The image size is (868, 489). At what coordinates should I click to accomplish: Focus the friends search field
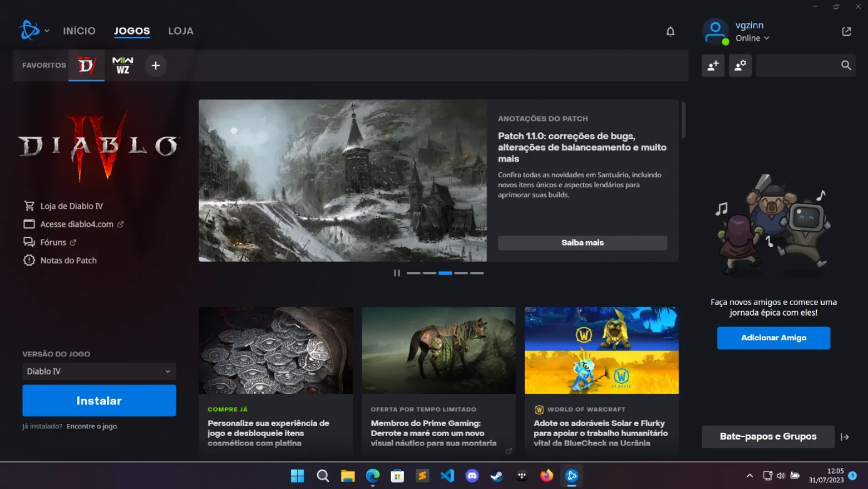click(805, 66)
